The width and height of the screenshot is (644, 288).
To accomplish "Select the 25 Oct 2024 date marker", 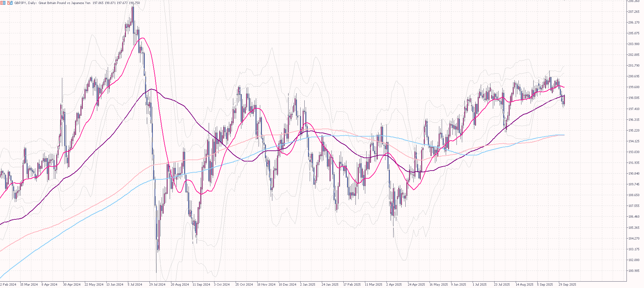I will point(244,285).
